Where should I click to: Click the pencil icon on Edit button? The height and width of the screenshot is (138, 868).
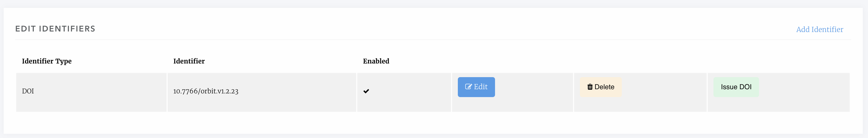(468, 87)
